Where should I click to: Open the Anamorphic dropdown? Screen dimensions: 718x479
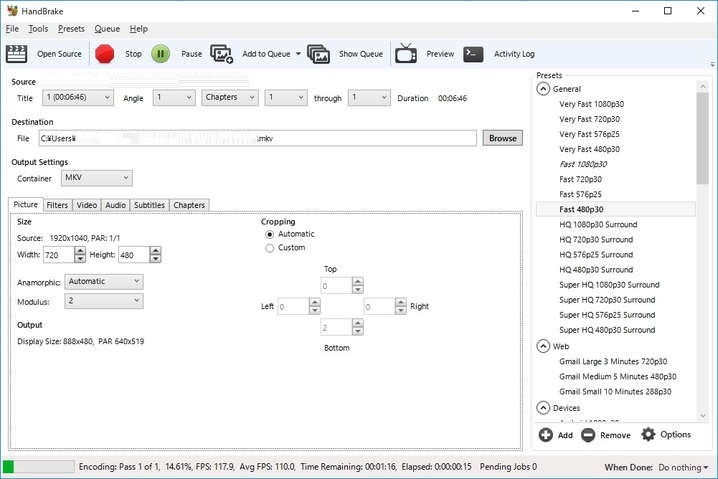tap(104, 282)
